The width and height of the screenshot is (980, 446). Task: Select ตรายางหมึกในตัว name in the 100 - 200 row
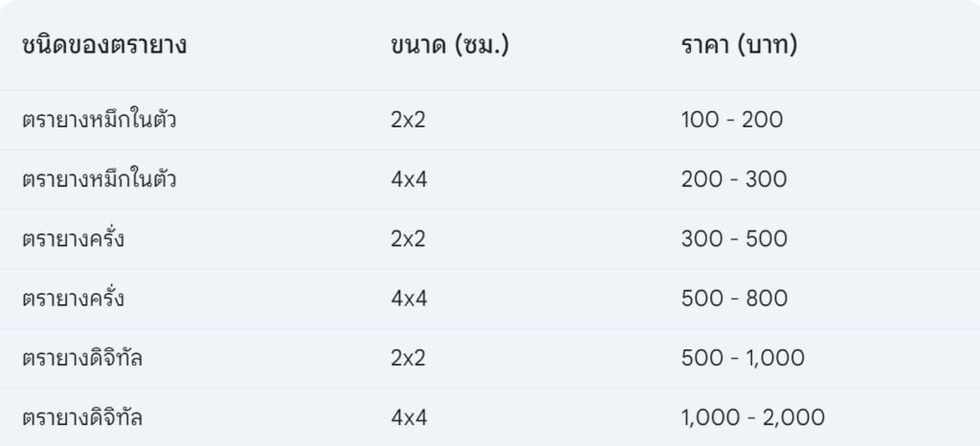[x=99, y=120]
